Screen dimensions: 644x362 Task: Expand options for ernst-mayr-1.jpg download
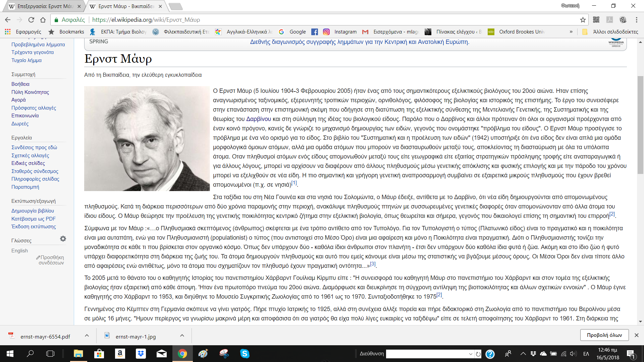(x=182, y=336)
